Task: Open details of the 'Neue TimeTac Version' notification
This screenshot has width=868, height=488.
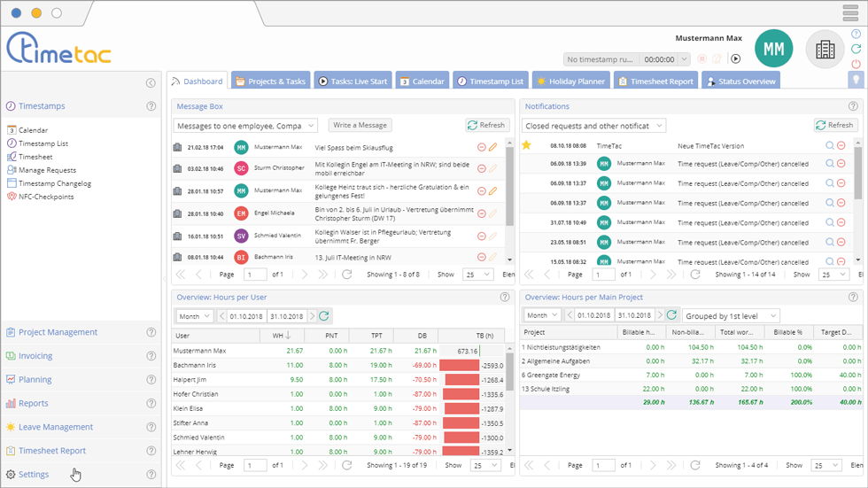Action: 830,146
